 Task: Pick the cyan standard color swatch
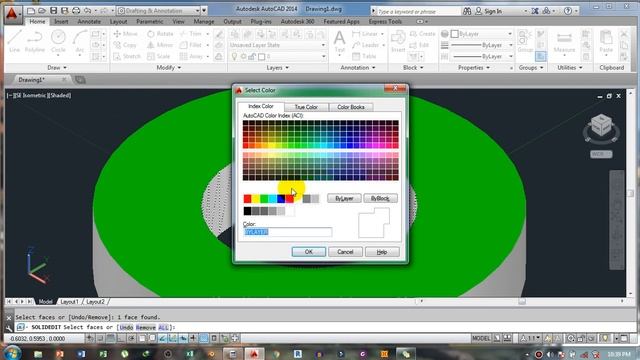273,199
